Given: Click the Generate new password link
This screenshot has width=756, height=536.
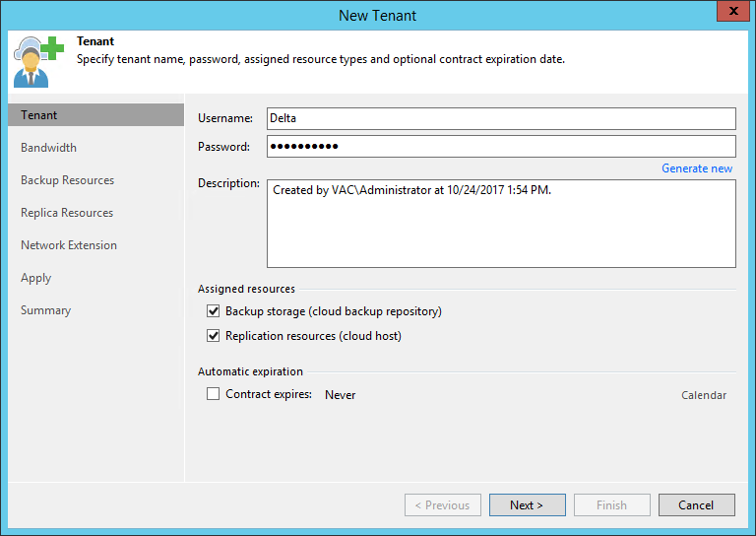Looking at the screenshot, I should click(696, 168).
